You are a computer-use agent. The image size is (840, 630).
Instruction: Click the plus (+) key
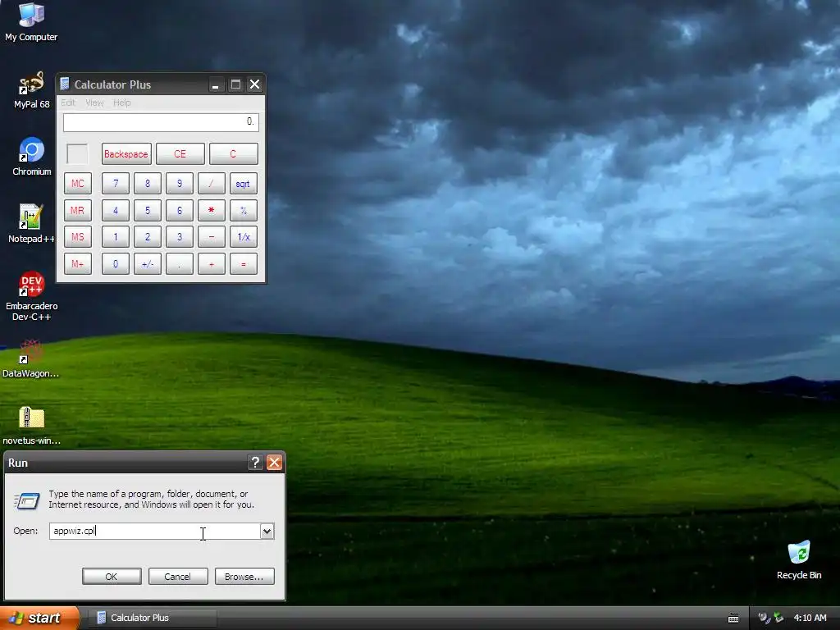pyautogui.click(x=211, y=263)
